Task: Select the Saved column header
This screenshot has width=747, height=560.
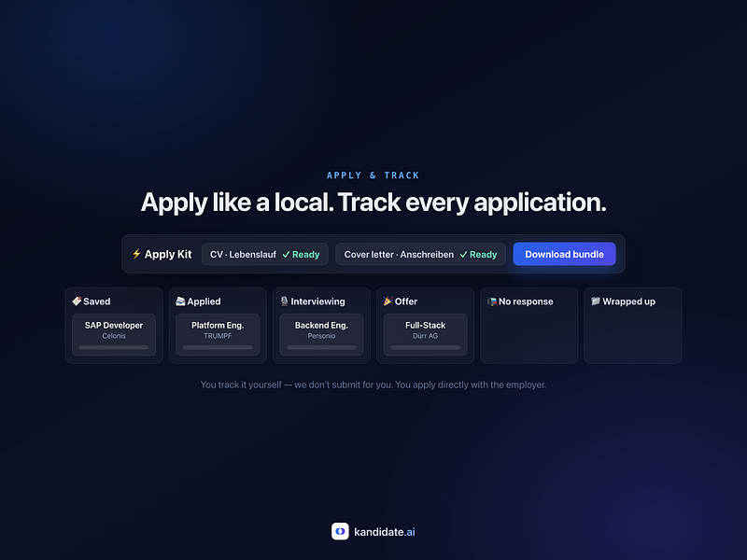Action: [x=92, y=301]
